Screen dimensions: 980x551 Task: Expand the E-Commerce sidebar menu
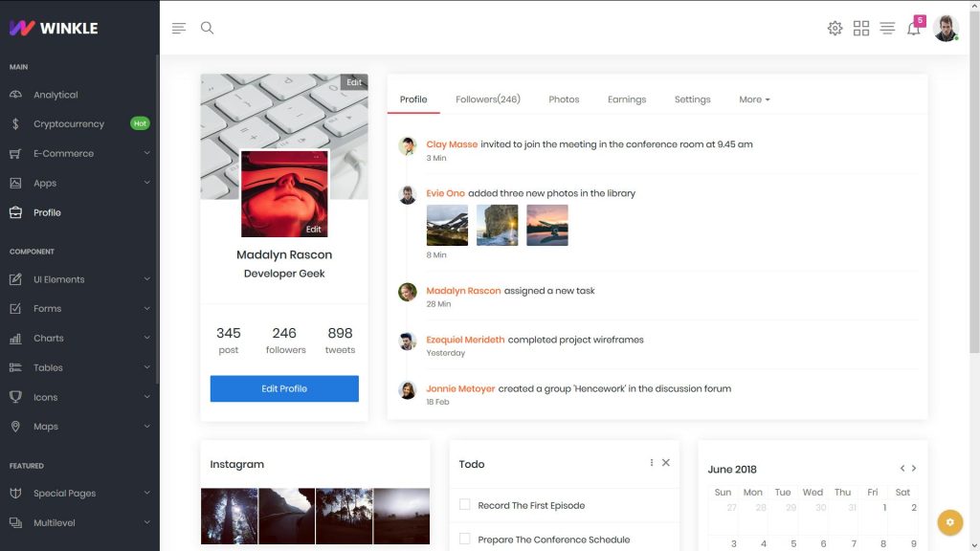point(62,153)
